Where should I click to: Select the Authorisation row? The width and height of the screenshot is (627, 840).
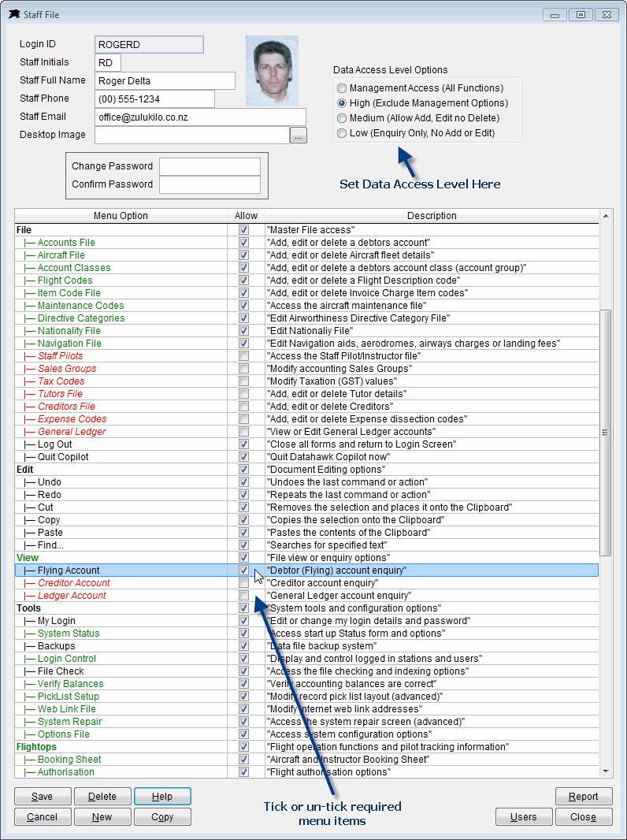306,772
